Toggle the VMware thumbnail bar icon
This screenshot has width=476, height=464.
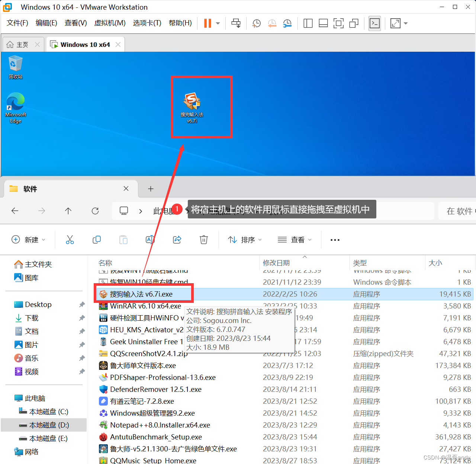tap(323, 23)
